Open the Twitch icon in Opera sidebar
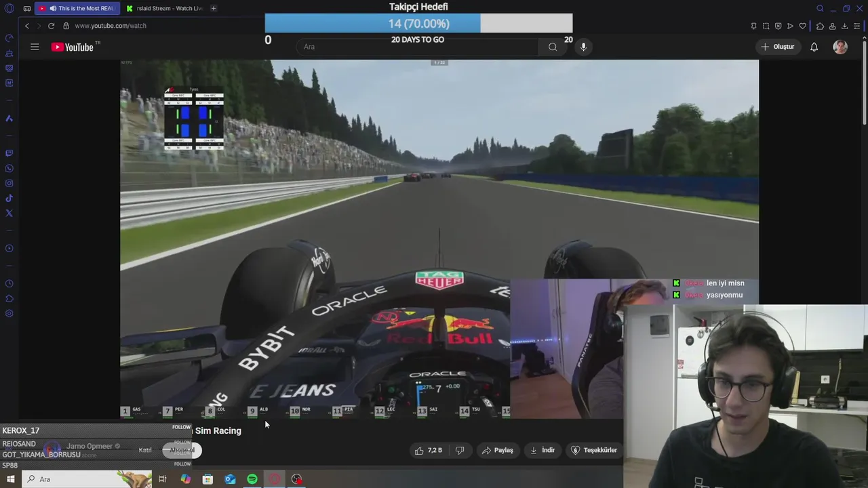The width and height of the screenshot is (868, 488). point(9,154)
